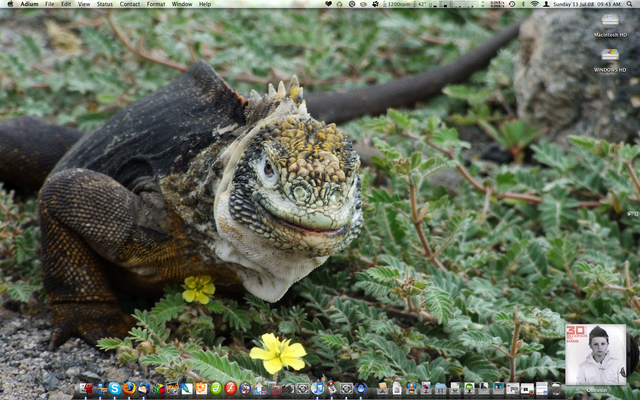
Task: Launch Firefox from the dock
Action: tap(129, 388)
